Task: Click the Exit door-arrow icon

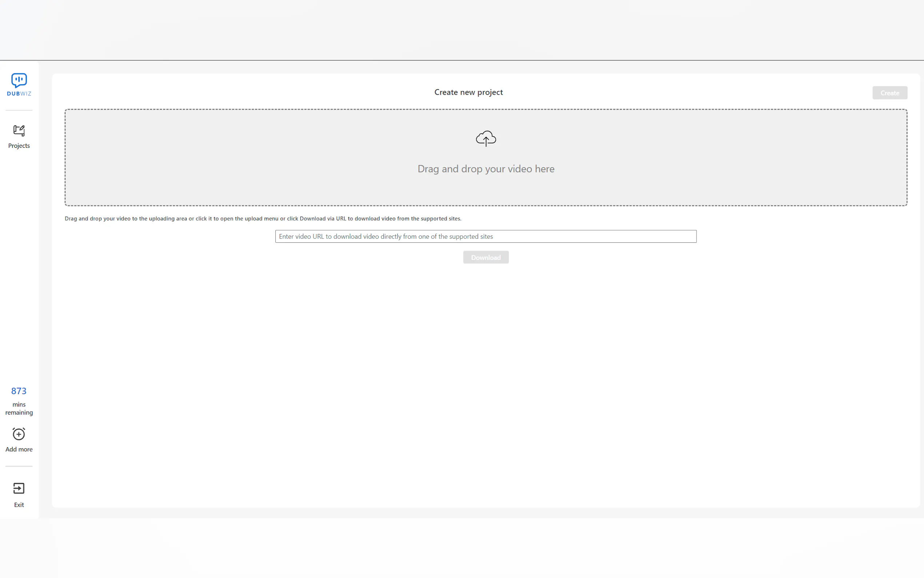Action: 19,488
